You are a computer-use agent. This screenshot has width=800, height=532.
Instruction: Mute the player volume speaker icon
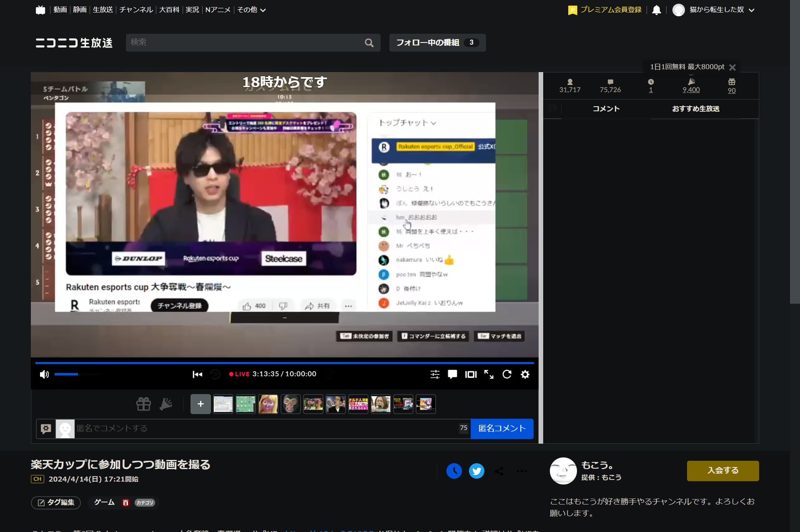[x=44, y=374]
